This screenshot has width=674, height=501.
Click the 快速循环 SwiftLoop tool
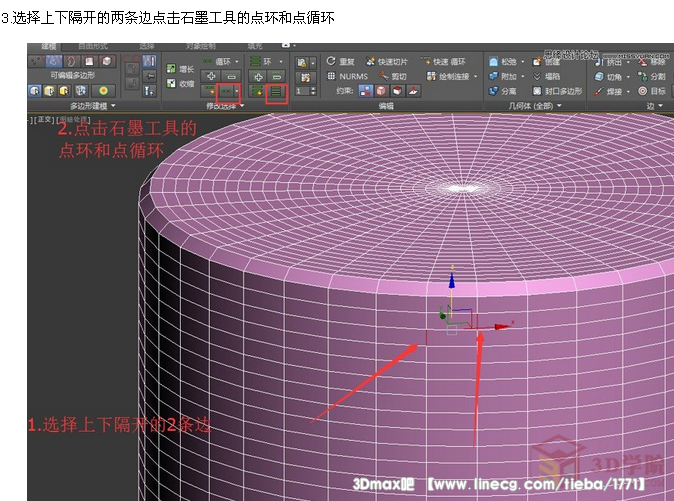click(x=443, y=61)
